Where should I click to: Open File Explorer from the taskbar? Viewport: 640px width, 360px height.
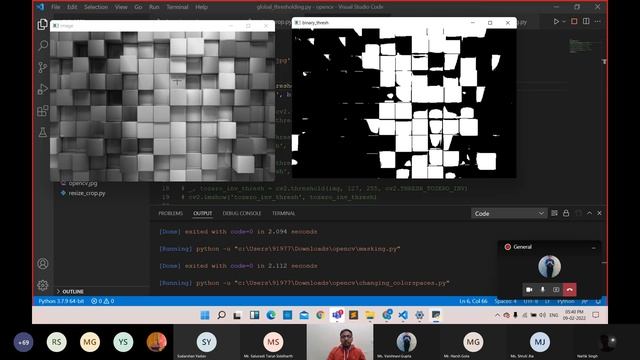pyautogui.click(x=370, y=315)
